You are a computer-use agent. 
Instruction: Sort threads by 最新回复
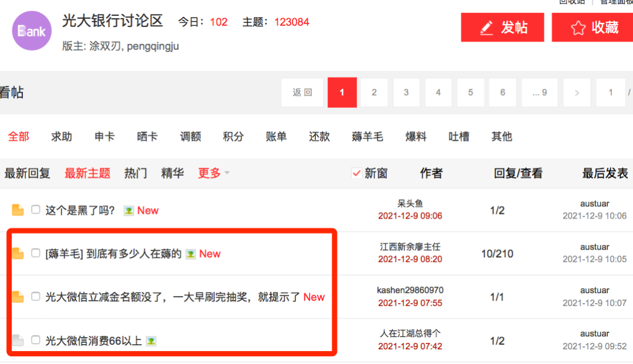28,173
